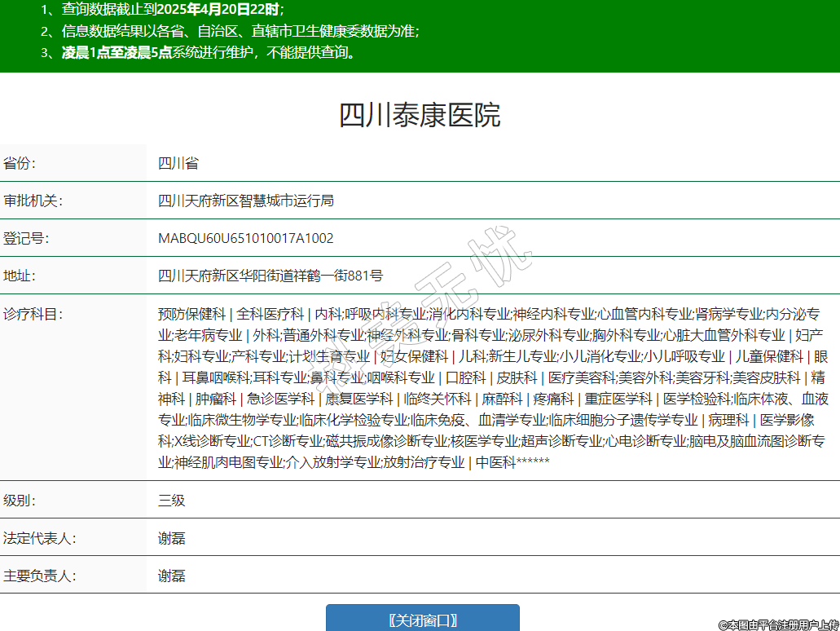Click the 四川天府新区智慧城市运行局 value
The width and height of the screenshot is (840, 631).
246,201
